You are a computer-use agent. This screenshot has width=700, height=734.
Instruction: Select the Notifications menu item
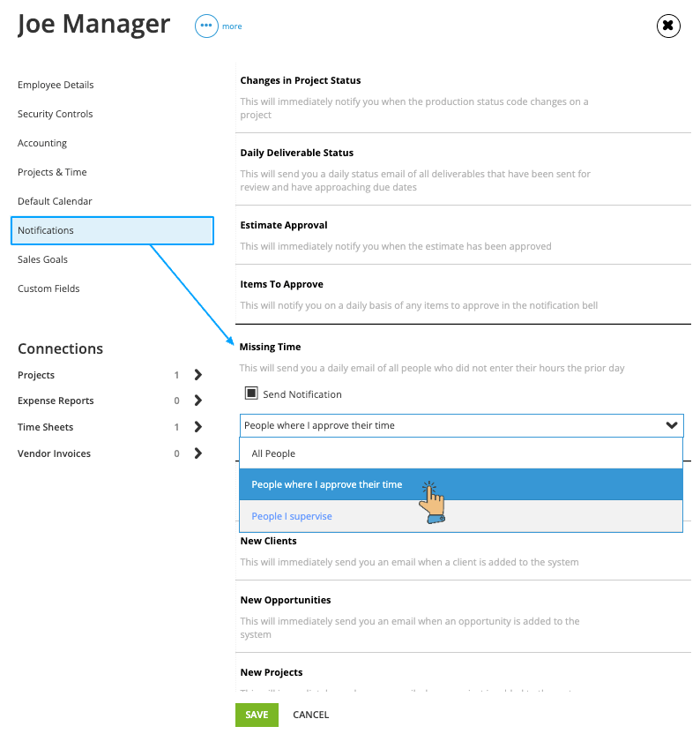[x=112, y=230]
